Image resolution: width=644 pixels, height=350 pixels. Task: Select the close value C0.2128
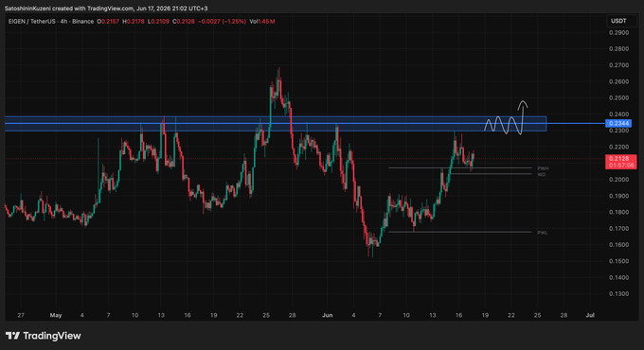[184, 22]
